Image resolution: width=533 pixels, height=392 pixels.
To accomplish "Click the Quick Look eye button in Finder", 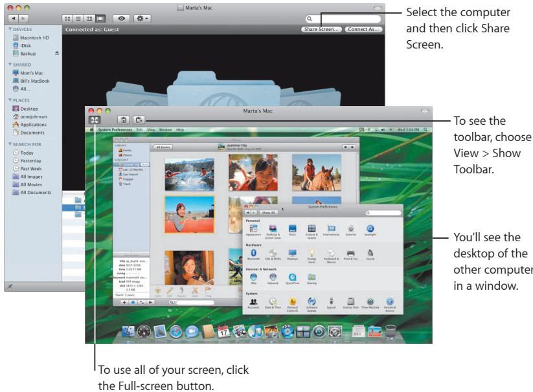I will pyautogui.click(x=121, y=19).
